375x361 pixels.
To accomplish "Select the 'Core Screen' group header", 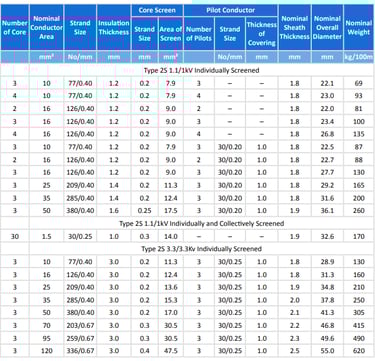I will pos(157,10).
